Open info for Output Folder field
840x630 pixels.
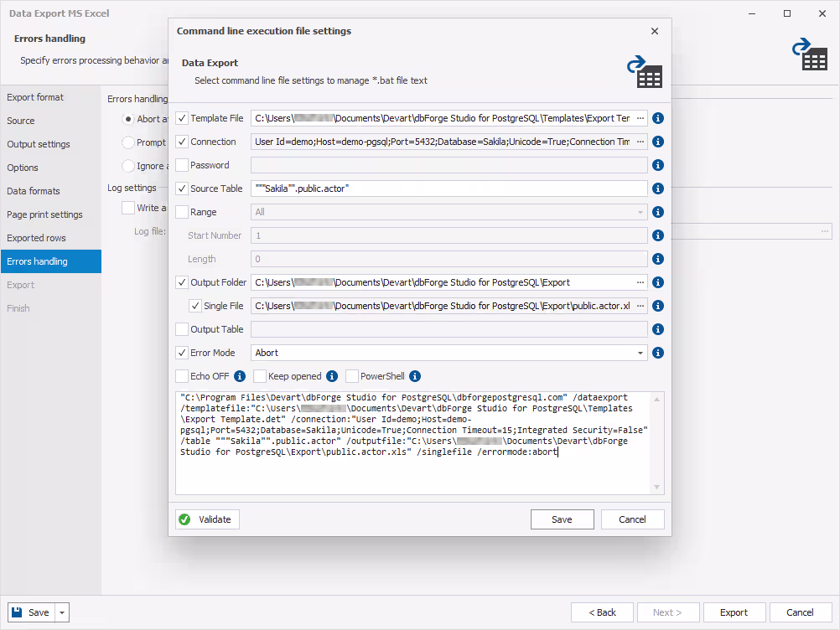pos(658,282)
